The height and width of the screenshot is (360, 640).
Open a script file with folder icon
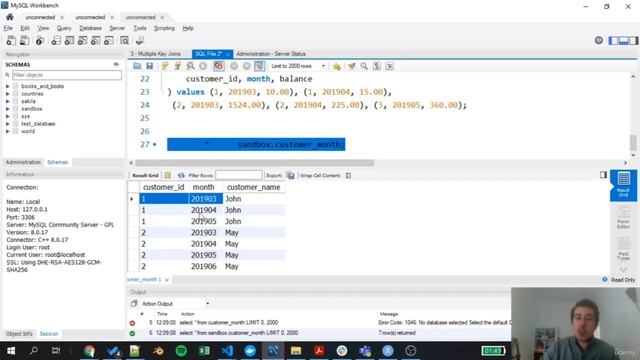137,66
